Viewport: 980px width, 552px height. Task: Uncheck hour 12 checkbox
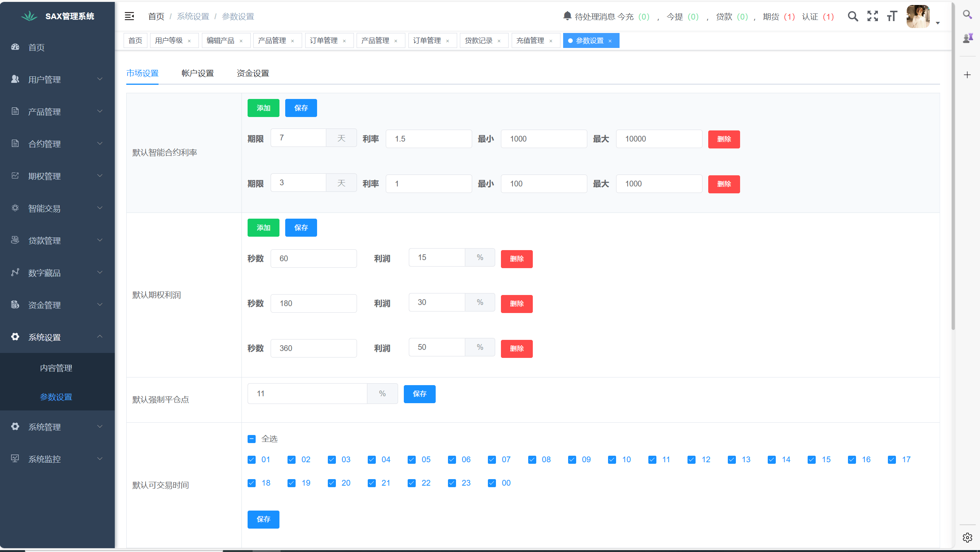[x=692, y=460]
